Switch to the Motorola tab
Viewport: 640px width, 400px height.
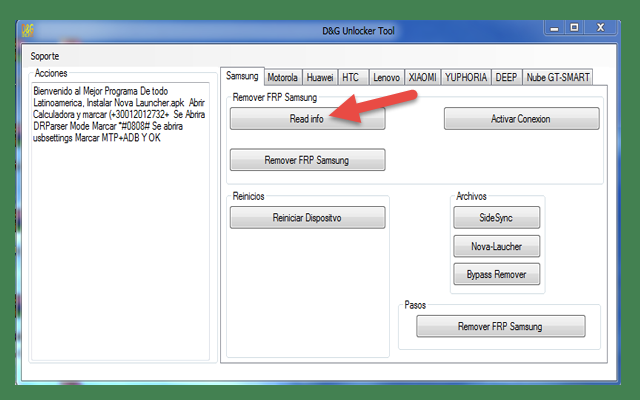coord(282,77)
